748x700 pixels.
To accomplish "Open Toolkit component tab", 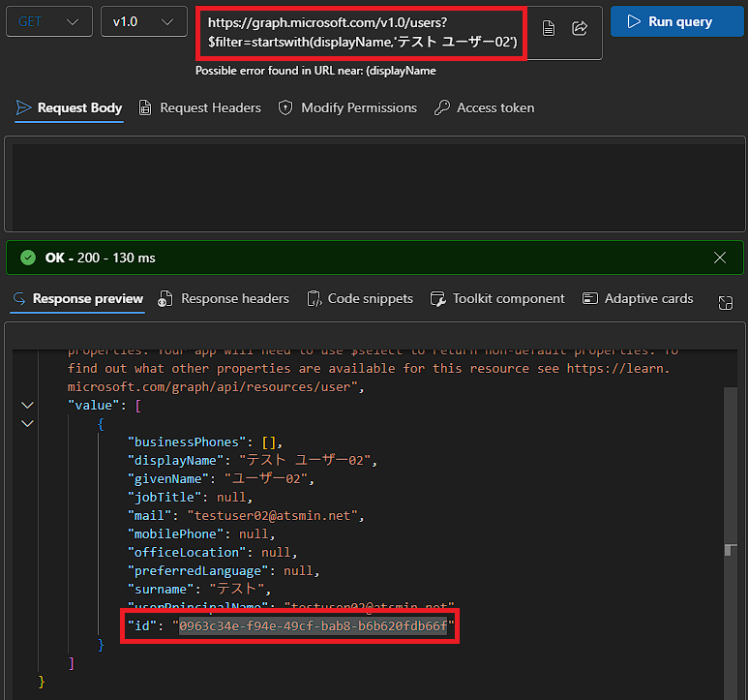I will tap(497, 299).
